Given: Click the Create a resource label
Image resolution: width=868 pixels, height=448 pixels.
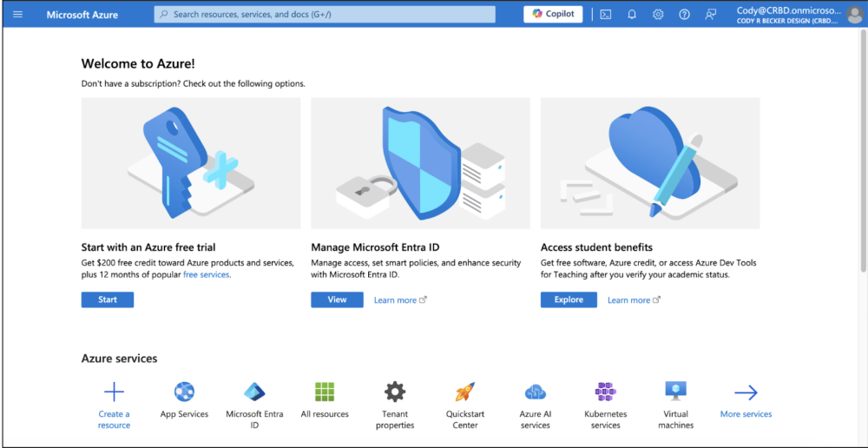Looking at the screenshot, I should pos(114,419).
